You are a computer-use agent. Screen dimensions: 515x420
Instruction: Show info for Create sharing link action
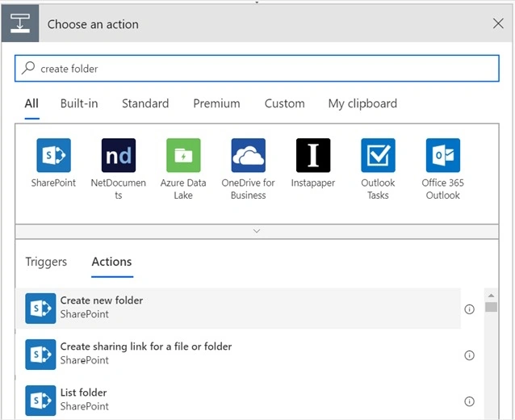pyautogui.click(x=469, y=355)
